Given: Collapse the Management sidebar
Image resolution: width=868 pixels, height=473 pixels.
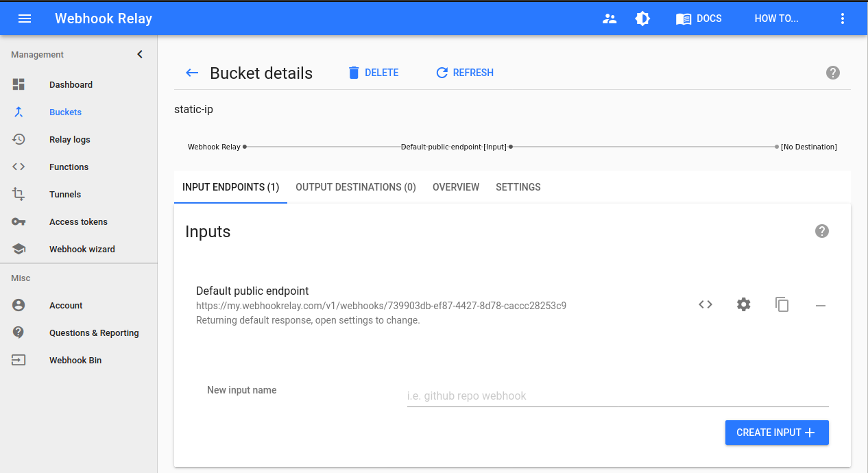Looking at the screenshot, I should click(140, 54).
